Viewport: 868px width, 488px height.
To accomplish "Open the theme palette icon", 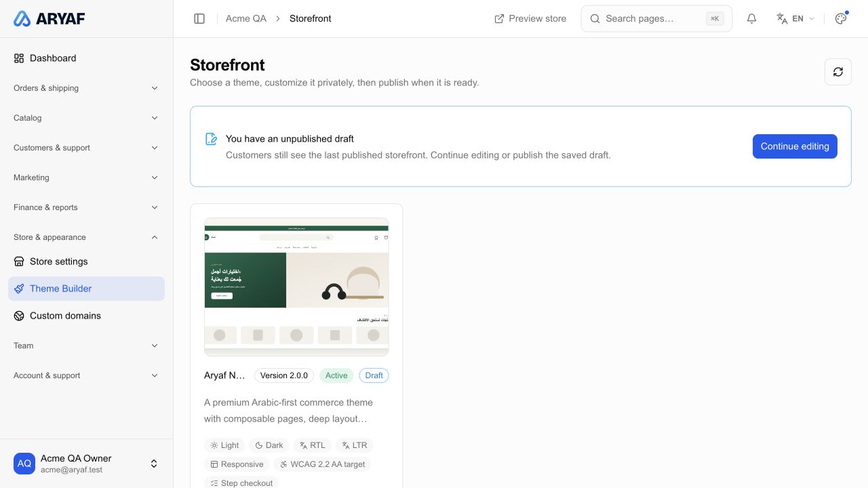I will click(841, 18).
